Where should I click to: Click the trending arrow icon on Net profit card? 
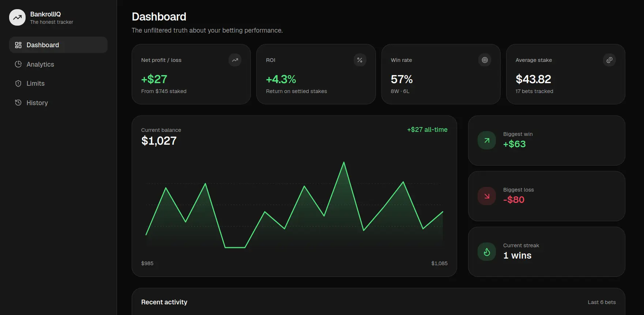tap(235, 60)
